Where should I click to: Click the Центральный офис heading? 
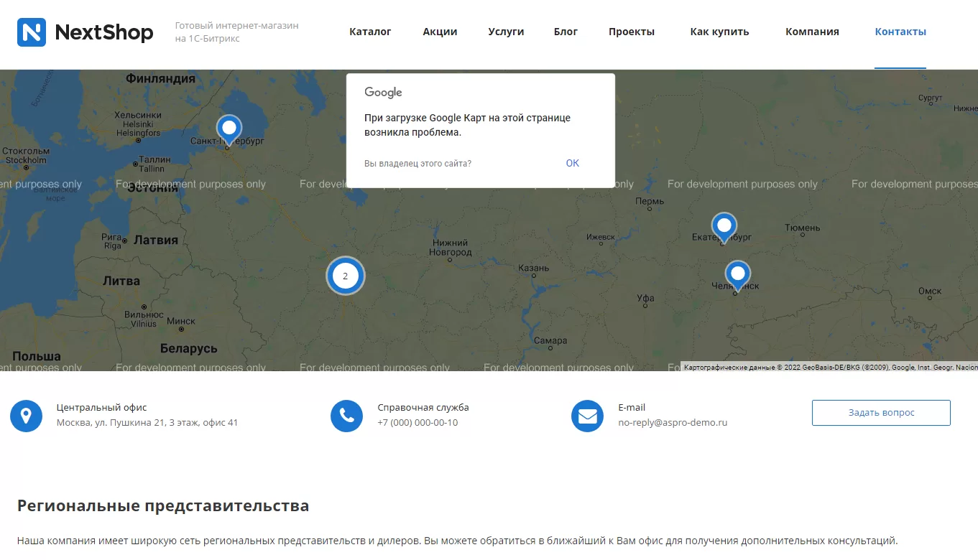tap(101, 407)
